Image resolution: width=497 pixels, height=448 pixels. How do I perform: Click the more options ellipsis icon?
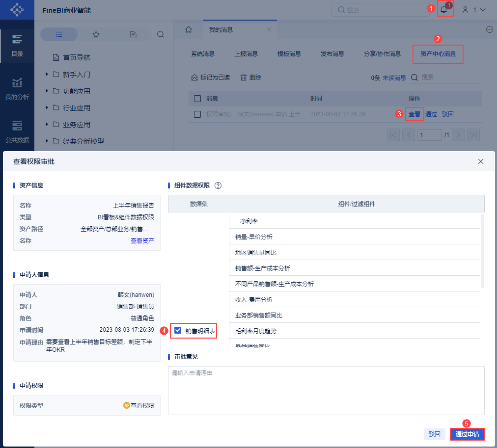(490, 29)
